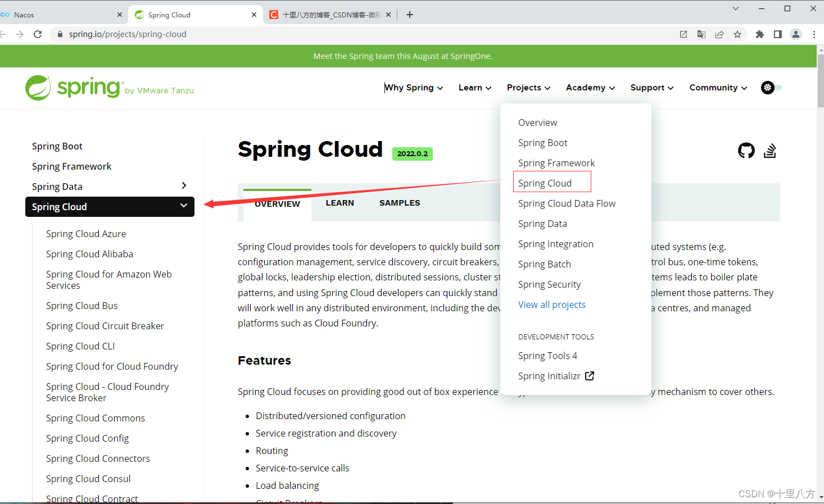Open the browser side panel icon
This screenshot has height=504, width=824.
(x=778, y=34)
